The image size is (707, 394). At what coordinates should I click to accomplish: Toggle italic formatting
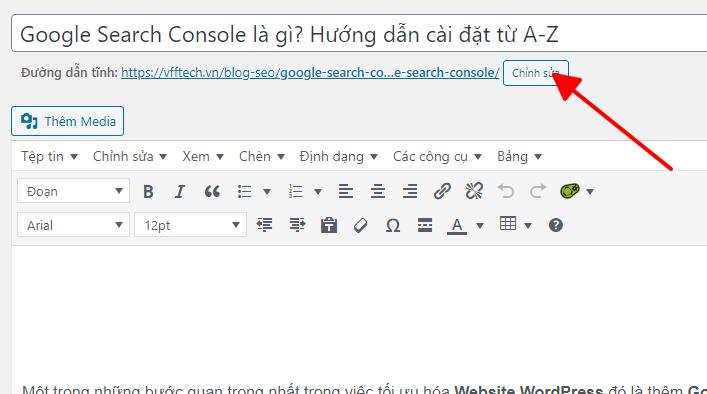coord(180,192)
